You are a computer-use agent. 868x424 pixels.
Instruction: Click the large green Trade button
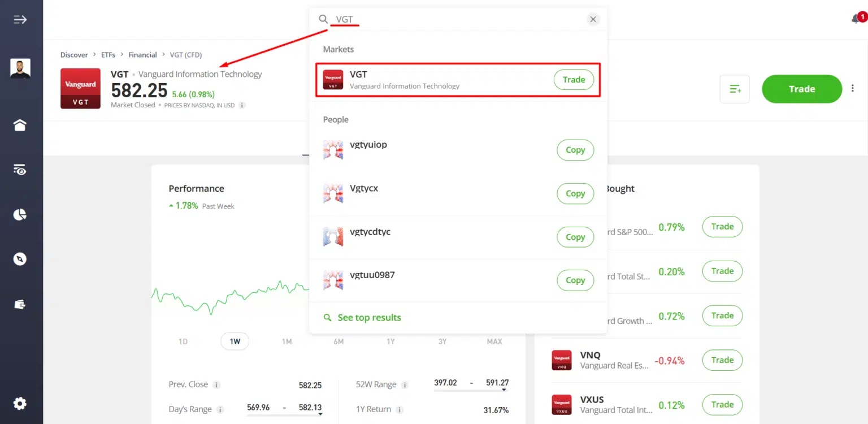(801, 89)
